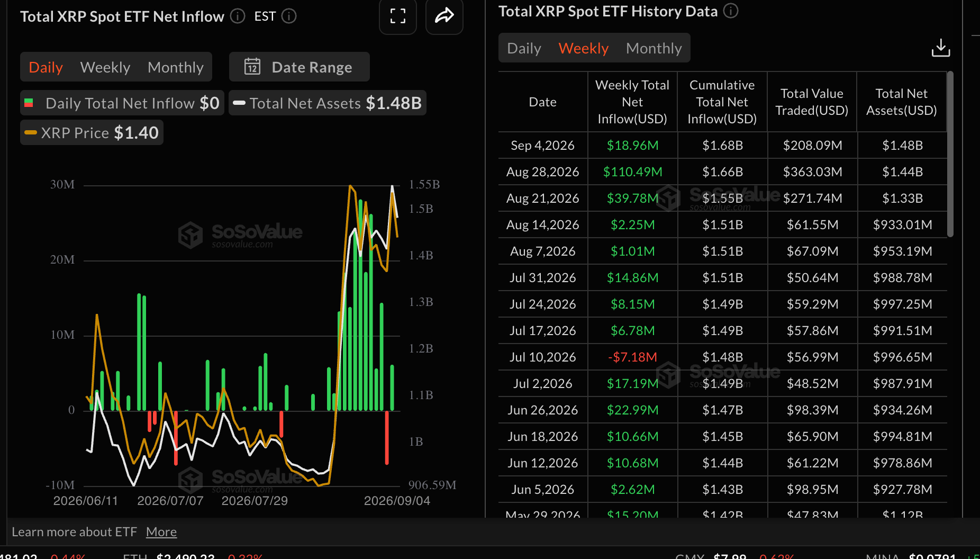The image size is (980, 559).
Task: Click the Jun 26,2026 date cell
Action: 543,410
